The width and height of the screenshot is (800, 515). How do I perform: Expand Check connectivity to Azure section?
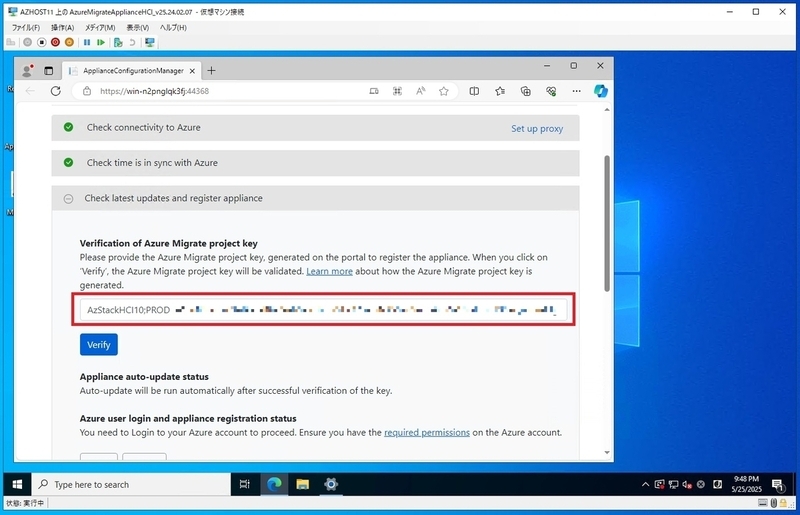click(x=315, y=128)
